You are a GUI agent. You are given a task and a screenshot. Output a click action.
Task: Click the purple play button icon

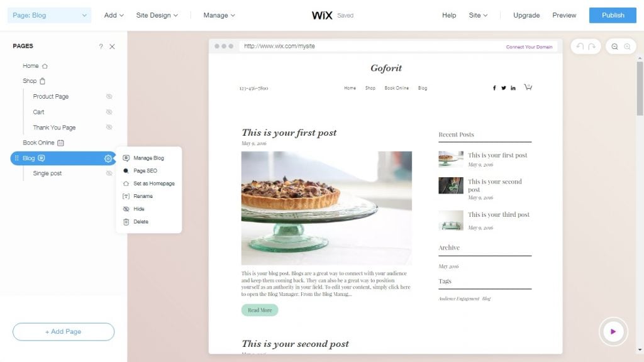click(613, 331)
